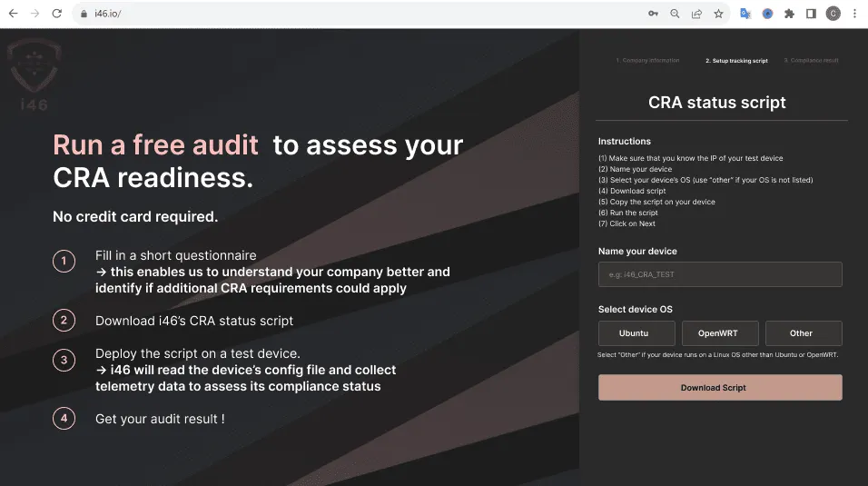Select OpenWRT as device OS
The image size is (868, 486).
coord(720,333)
